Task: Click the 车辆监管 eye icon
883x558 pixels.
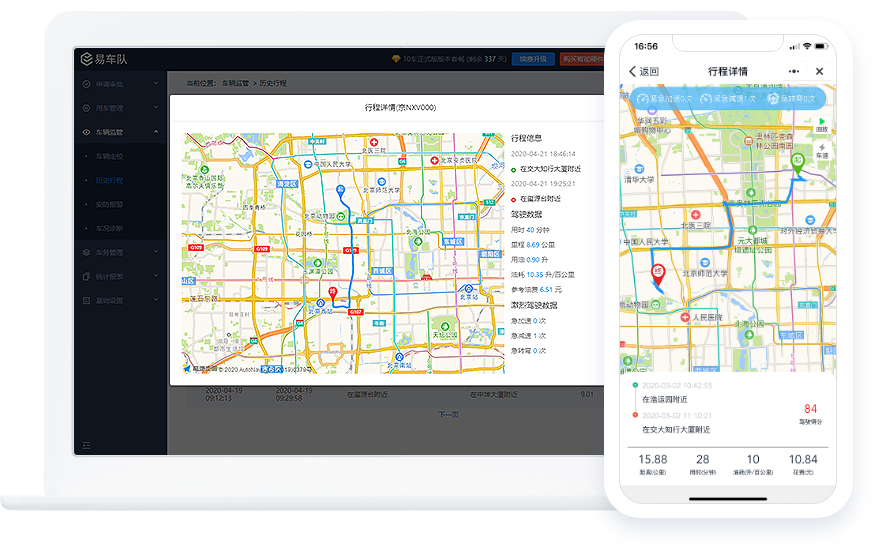Action: 86,132
